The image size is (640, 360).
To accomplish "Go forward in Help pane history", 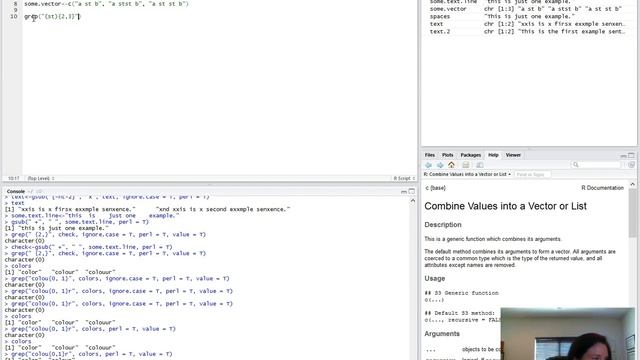I will [x=440, y=165].
